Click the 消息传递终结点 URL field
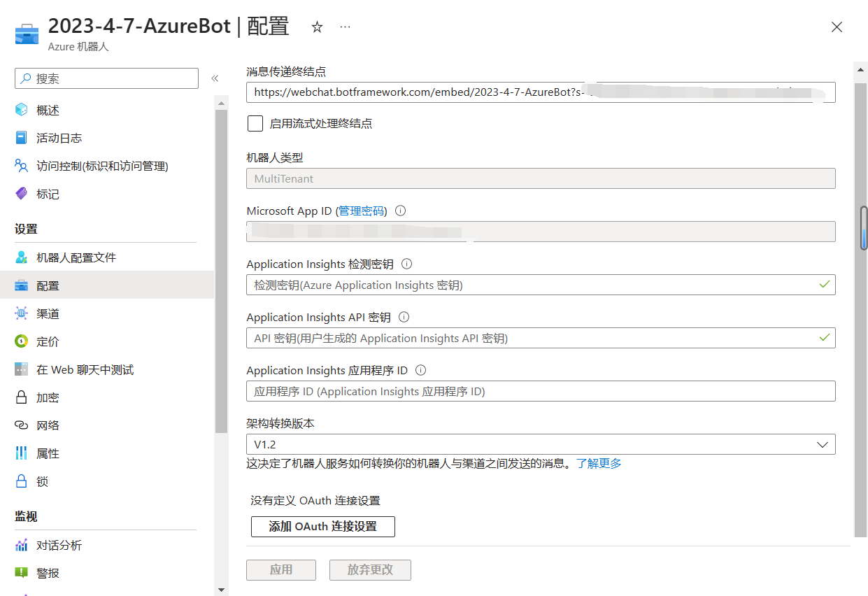Image resolution: width=868 pixels, height=596 pixels. click(541, 92)
